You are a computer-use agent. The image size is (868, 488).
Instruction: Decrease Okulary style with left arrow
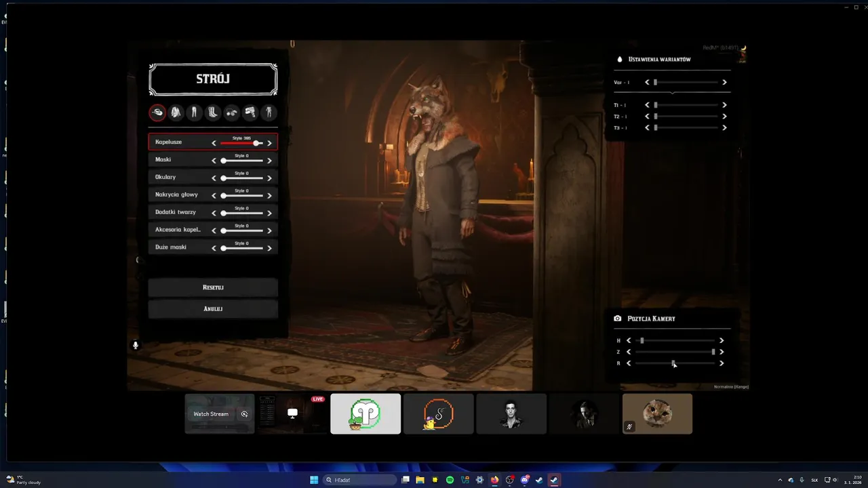(x=214, y=178)
